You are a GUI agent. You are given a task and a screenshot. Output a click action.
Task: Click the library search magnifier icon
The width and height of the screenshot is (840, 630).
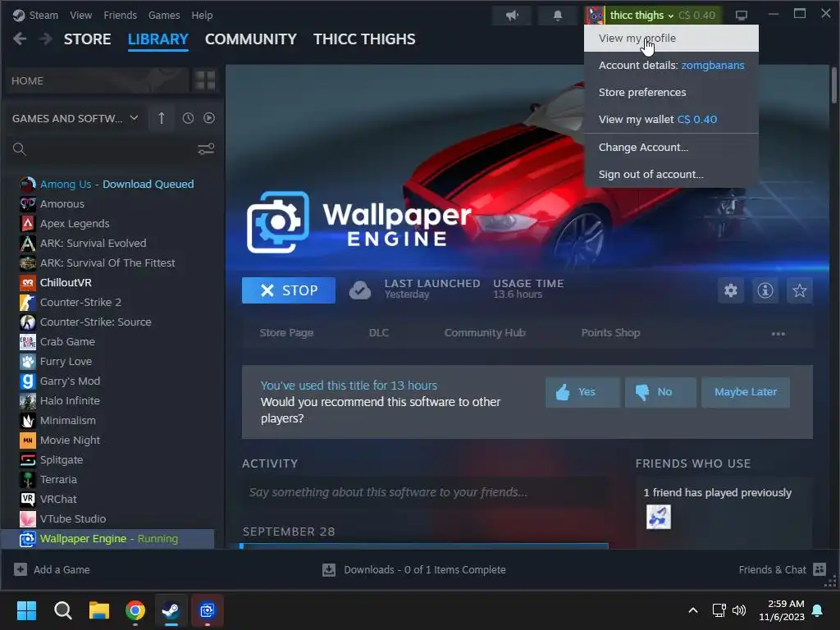tap(20, 149)
